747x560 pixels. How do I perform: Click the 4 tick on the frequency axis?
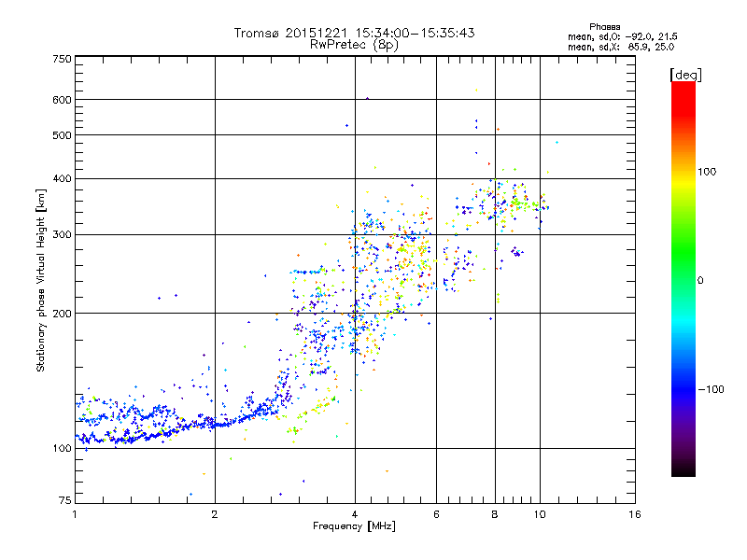coord(355,514)
